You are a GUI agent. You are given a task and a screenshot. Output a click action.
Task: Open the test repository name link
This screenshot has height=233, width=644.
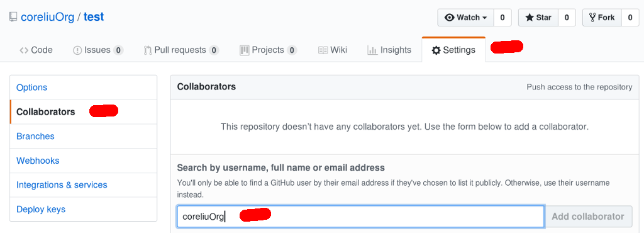click(x=94, y=17)
